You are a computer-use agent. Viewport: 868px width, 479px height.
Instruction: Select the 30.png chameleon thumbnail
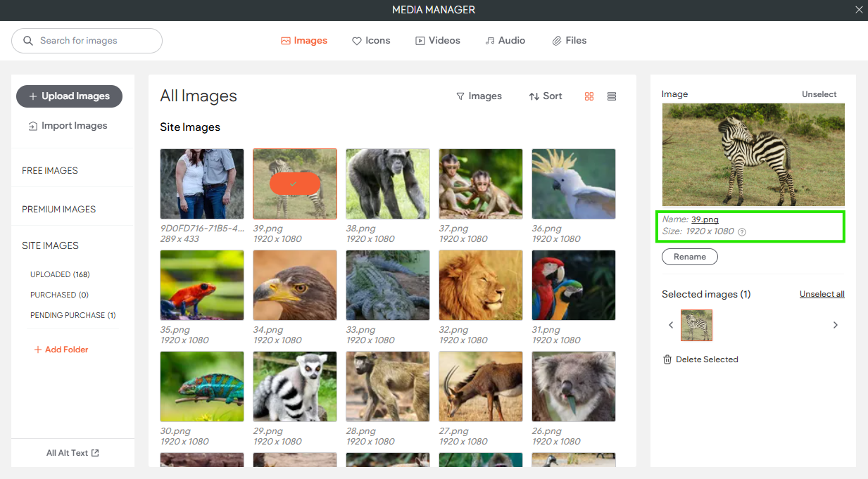(202, 386)
